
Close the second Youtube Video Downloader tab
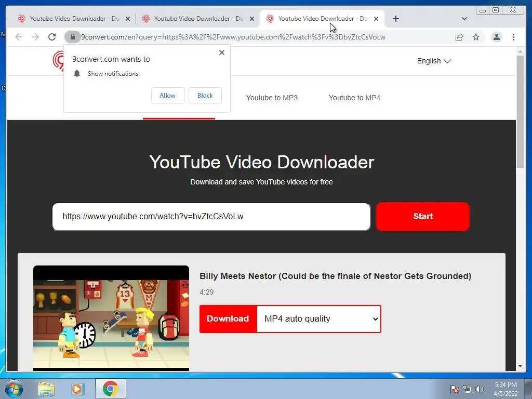tap(252, 19)
